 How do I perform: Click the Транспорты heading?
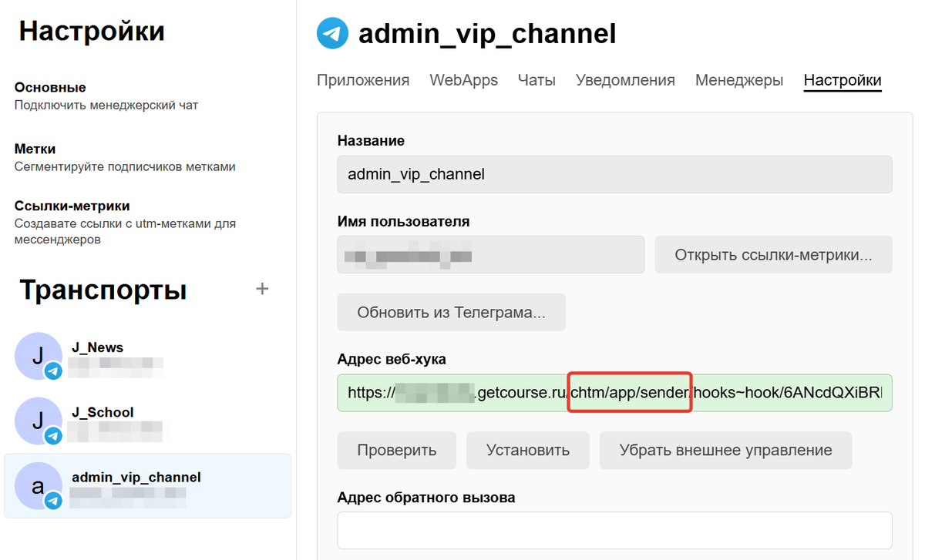103,290
